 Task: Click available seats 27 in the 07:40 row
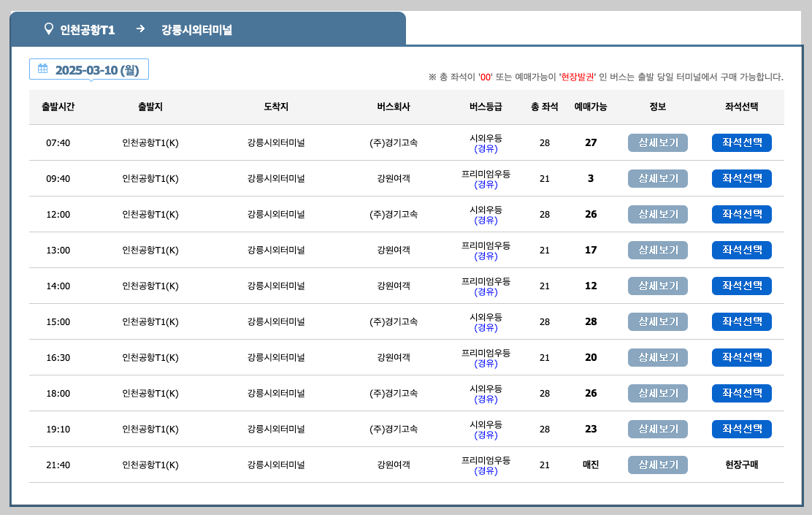click(591, 142)
